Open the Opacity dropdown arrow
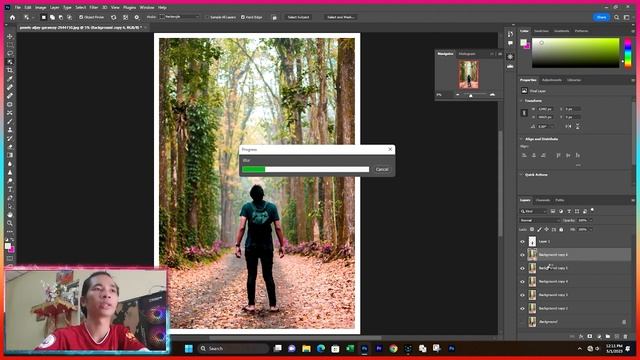The width and height of the screenshot is (640, 360). click(x=591, y=220)
